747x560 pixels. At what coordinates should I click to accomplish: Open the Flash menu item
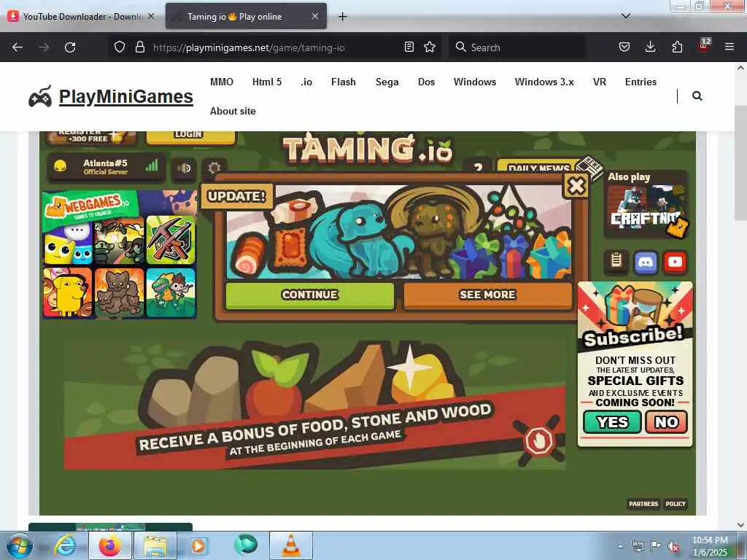pos(344,82)
